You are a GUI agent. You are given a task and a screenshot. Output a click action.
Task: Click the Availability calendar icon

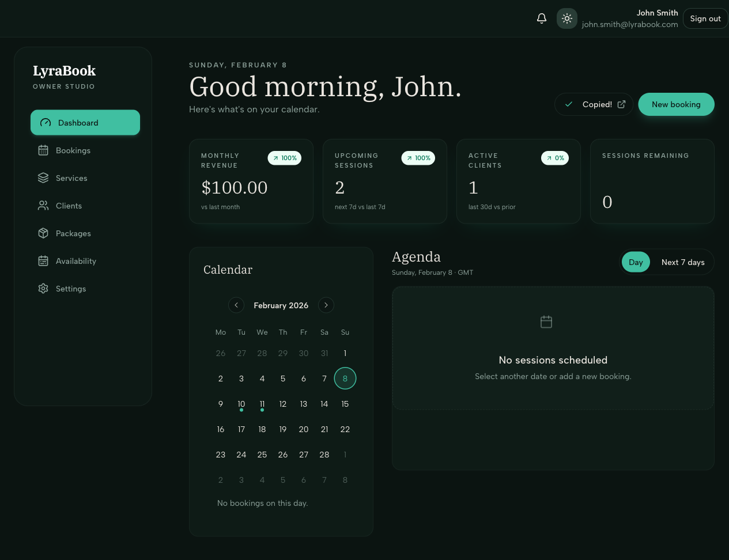(x=43, y=260)
